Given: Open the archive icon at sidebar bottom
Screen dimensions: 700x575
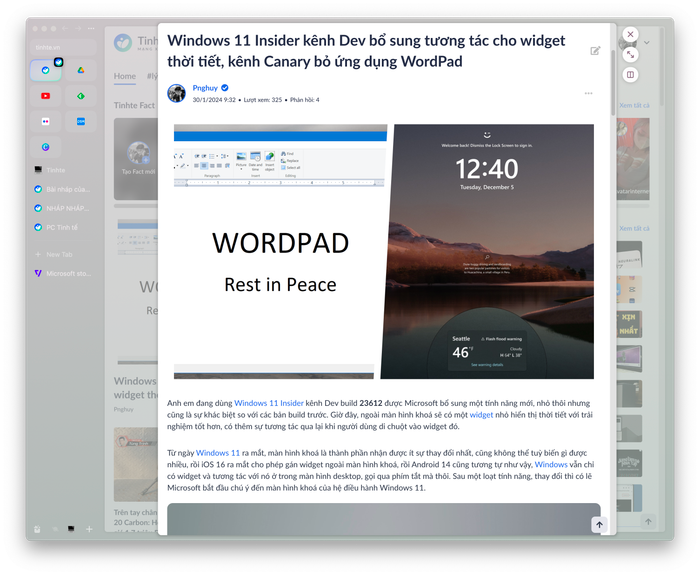Looking at the screenshot, I should click(x=37, y=529).
